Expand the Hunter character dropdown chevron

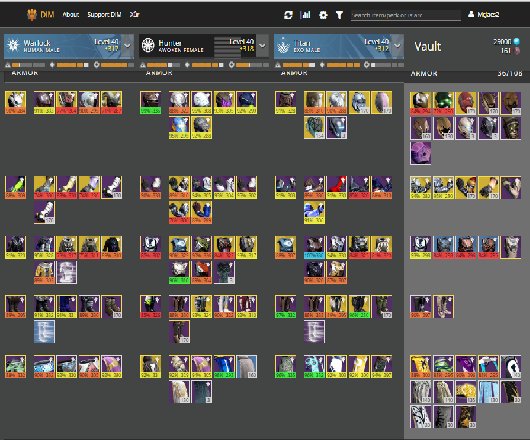pyautogui.click(x=262, y=46)
